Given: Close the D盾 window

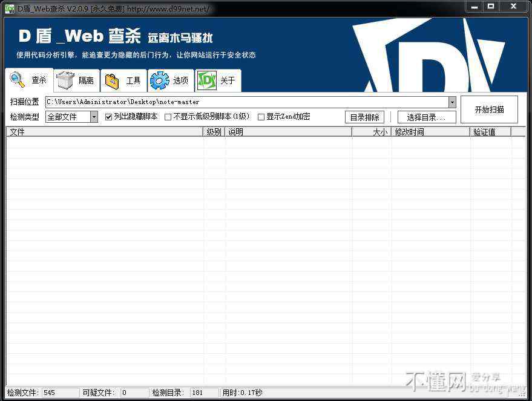Looking at the screenshot, I should click(x=514, y=7).
